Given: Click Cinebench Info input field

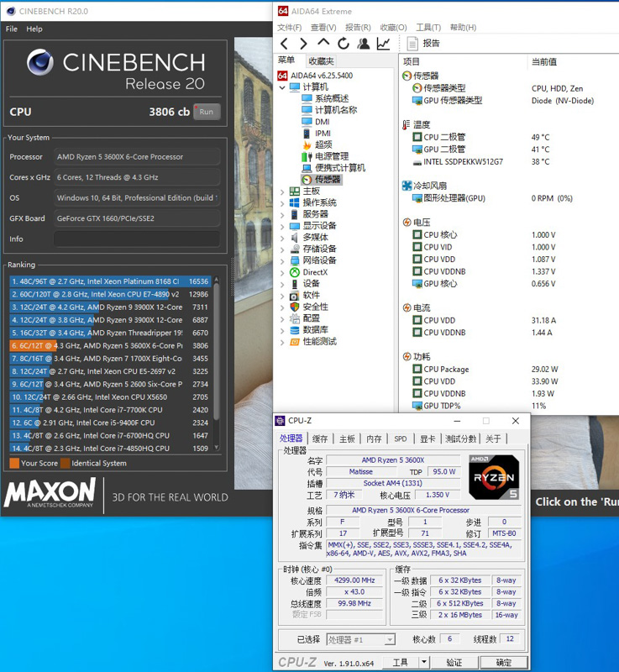Looking at the screenshot, I should (137, 239).
